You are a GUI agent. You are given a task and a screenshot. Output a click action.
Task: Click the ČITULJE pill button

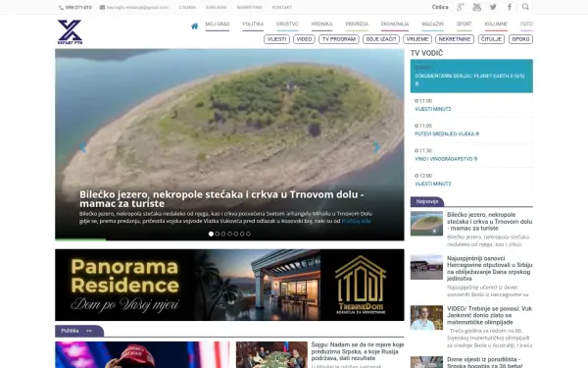point(491,39)
